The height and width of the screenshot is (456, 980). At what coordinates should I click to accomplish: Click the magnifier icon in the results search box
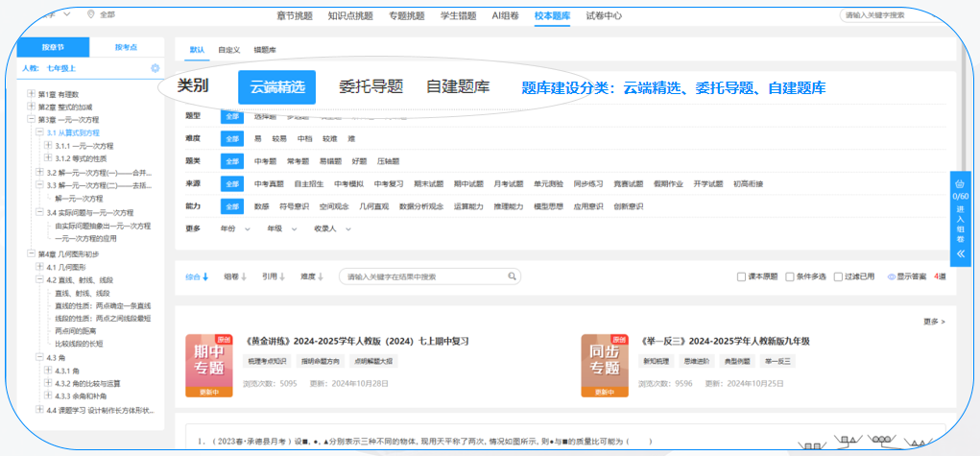[512, 276]
